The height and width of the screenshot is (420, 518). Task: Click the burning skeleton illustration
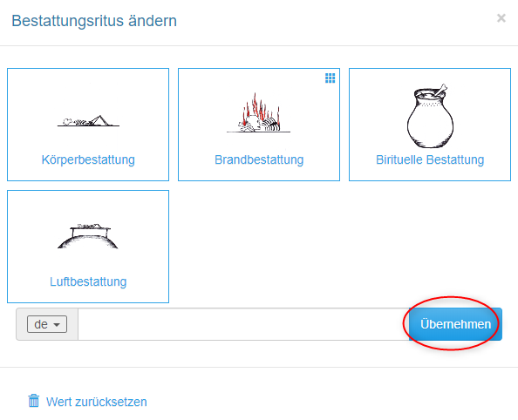tap(259, 113)
